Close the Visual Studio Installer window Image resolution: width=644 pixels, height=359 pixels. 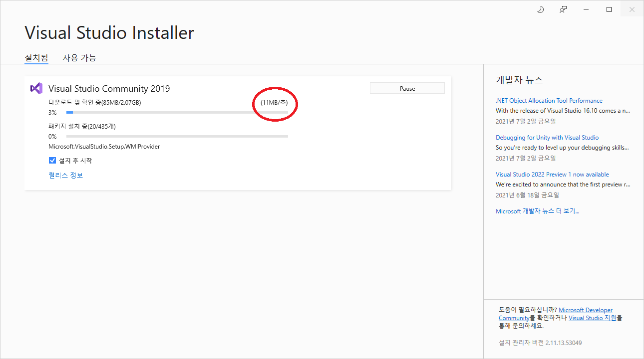pyautogui.click(x=632, y=9)
